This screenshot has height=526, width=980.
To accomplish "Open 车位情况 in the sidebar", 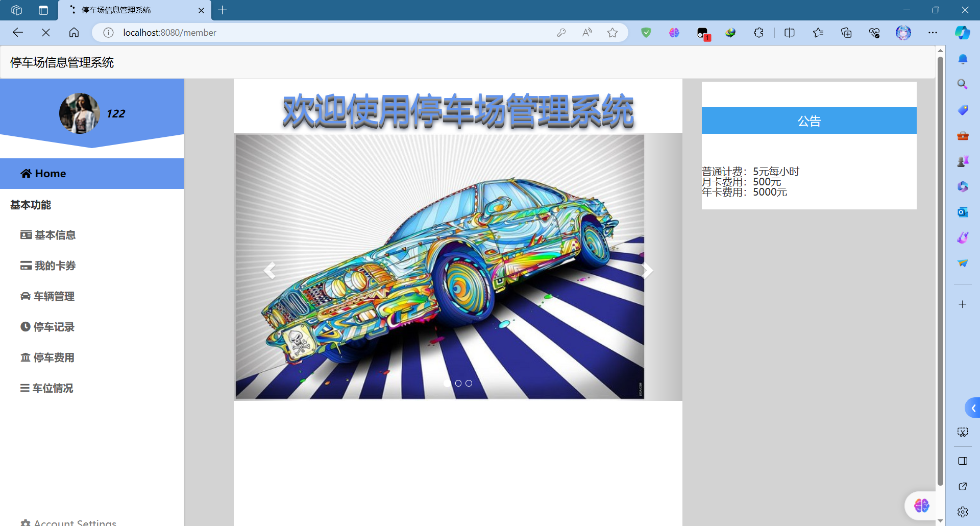I will coord(46,388).
